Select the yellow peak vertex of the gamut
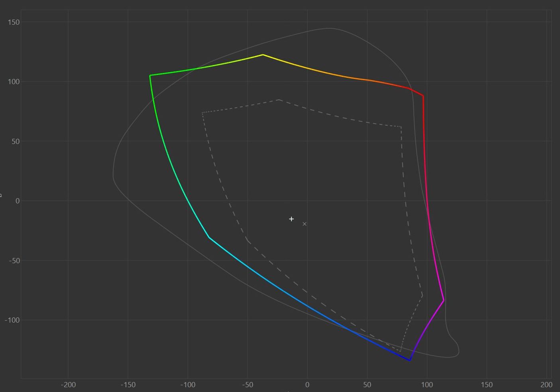Image resolution: width=560 pixels, height=392 pixels. (263, 55)
